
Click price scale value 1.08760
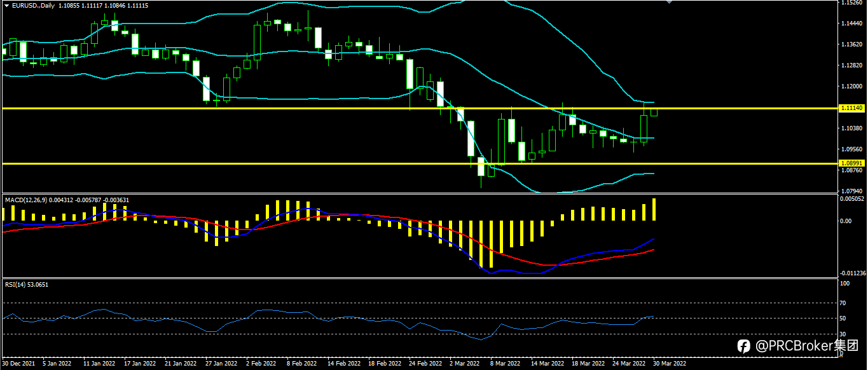[851, 170]
